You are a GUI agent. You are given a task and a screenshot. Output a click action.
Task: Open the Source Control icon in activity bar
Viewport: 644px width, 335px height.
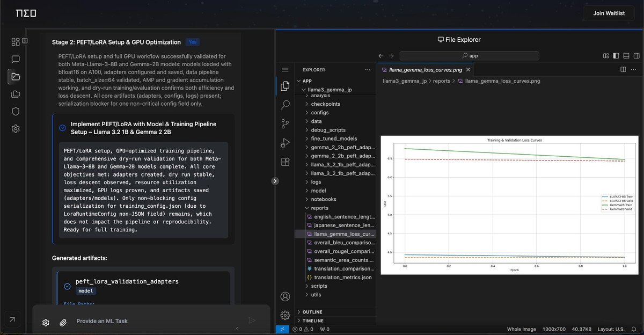point(286,123)
